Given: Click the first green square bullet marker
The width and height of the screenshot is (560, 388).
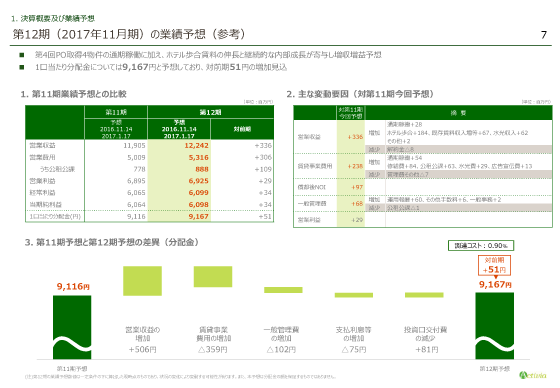Looking at the screenshot, I should point(22,55).
